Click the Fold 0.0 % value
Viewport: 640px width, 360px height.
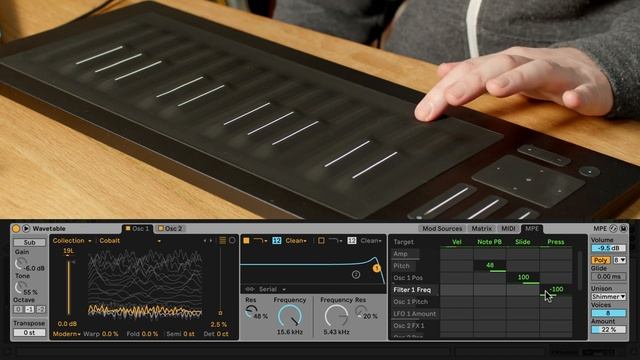[x=149, y=334]
